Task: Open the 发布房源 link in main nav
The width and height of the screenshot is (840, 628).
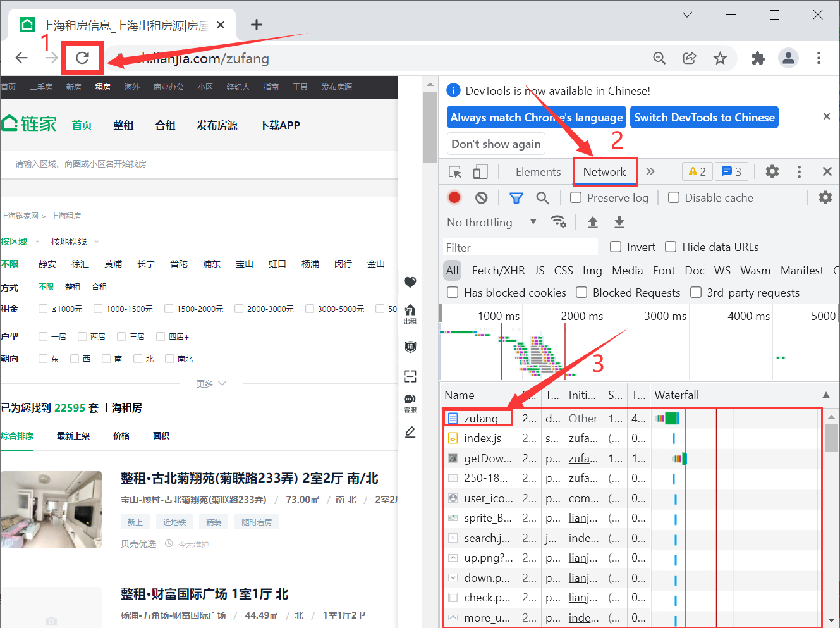Action: pos(217,125)
